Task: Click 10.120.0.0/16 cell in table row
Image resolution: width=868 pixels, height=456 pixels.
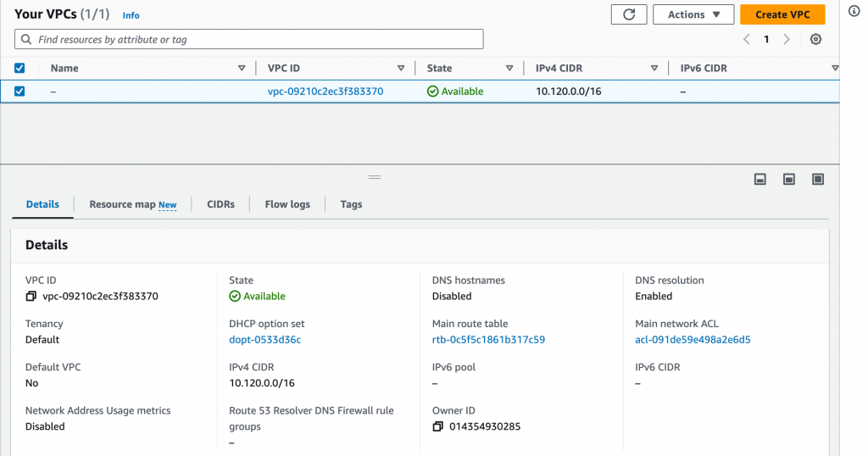Action: pos(569,92)
